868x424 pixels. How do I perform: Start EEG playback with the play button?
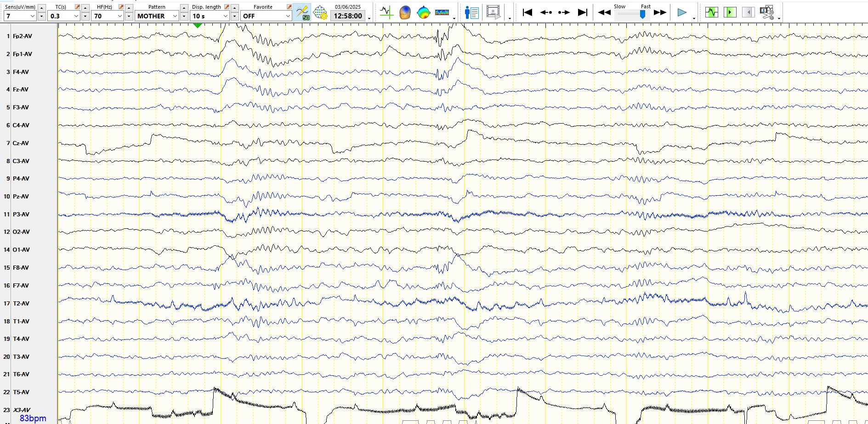tap(682, 12)
